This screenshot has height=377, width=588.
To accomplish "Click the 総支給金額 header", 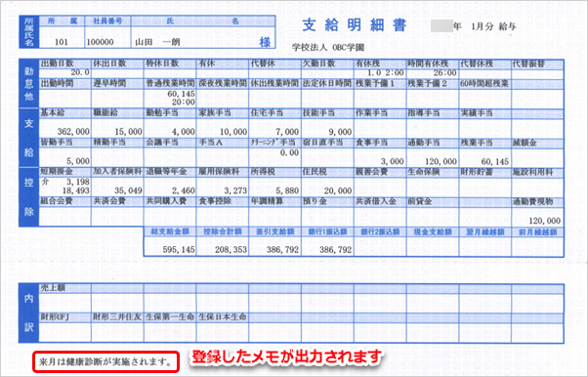I will [170, 231].
